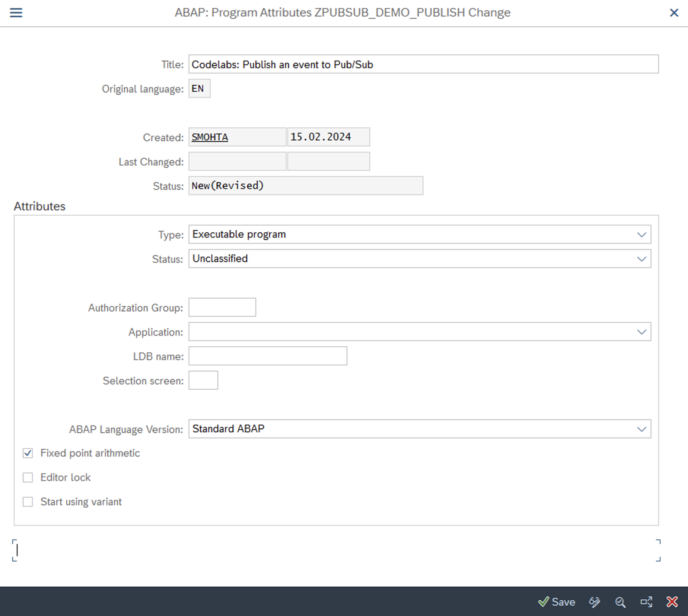Click the Check magnifier icon in footer
Viewport: 688px width, 616px height.
pos(620,602)
